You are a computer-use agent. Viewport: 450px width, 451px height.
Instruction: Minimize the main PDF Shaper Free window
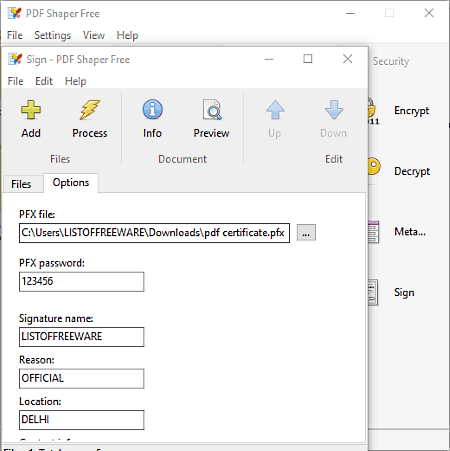pyautogui.click(x=350, y=13)
